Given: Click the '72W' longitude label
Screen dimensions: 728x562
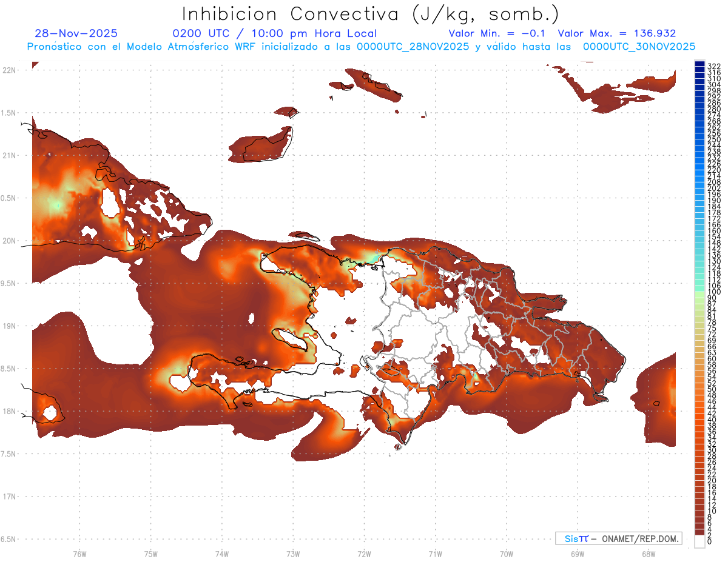Looking at the screenshot, I should [x=364, y=554].
